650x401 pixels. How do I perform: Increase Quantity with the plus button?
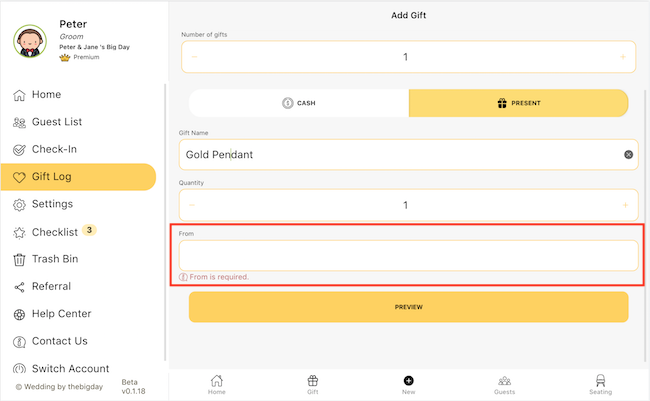[625, 205]
